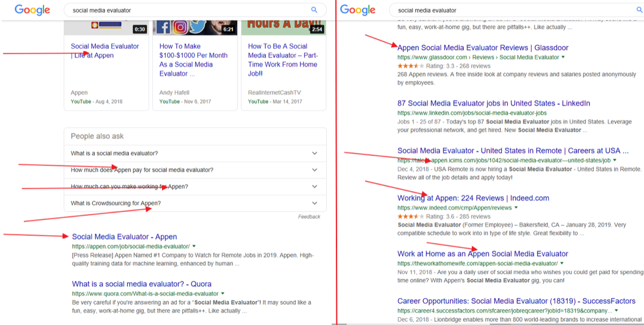
Task: Click the Google logo in left window
Action: pos(33,10)
